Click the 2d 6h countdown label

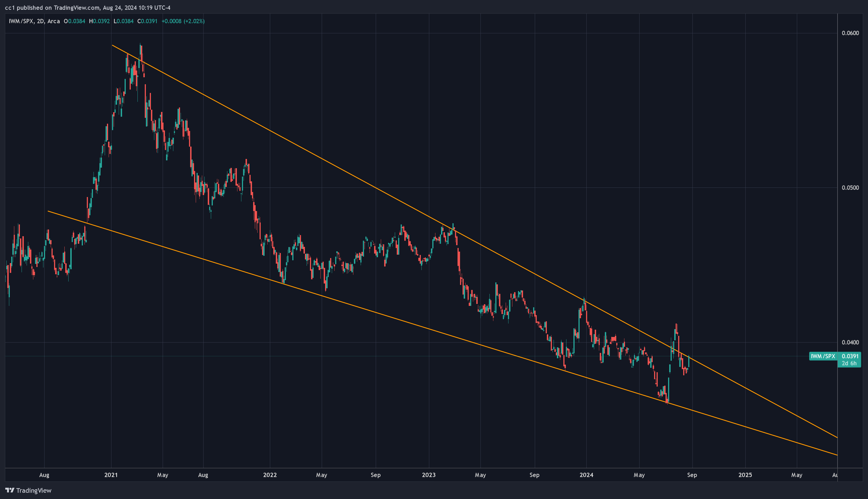tap(849, 363)
